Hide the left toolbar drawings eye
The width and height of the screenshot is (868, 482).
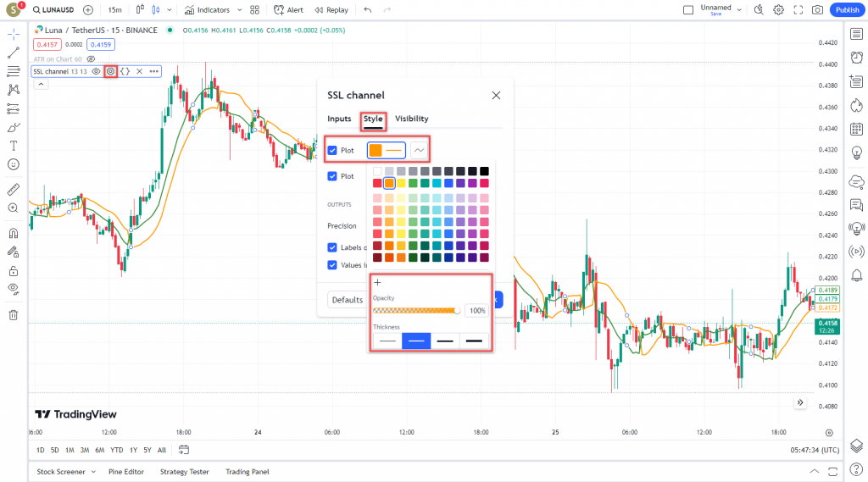pos(14,289)
